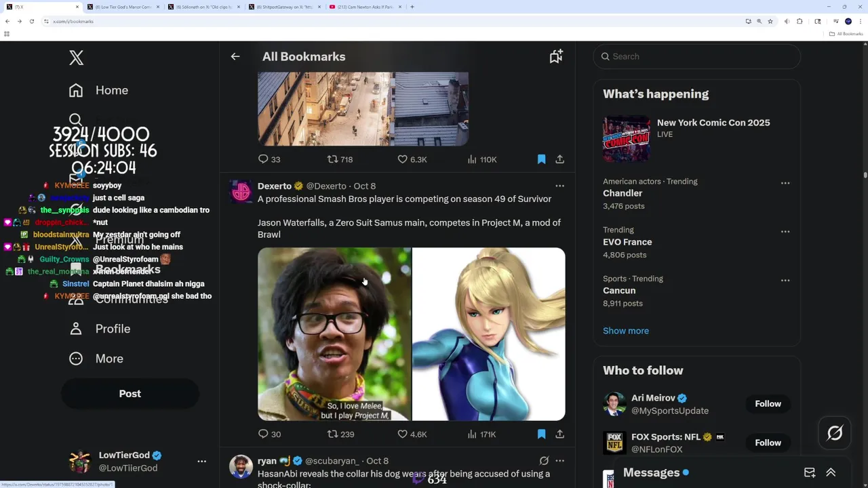Open the browser three-dot menu
The image size is (868, 488).
(861, 21)
